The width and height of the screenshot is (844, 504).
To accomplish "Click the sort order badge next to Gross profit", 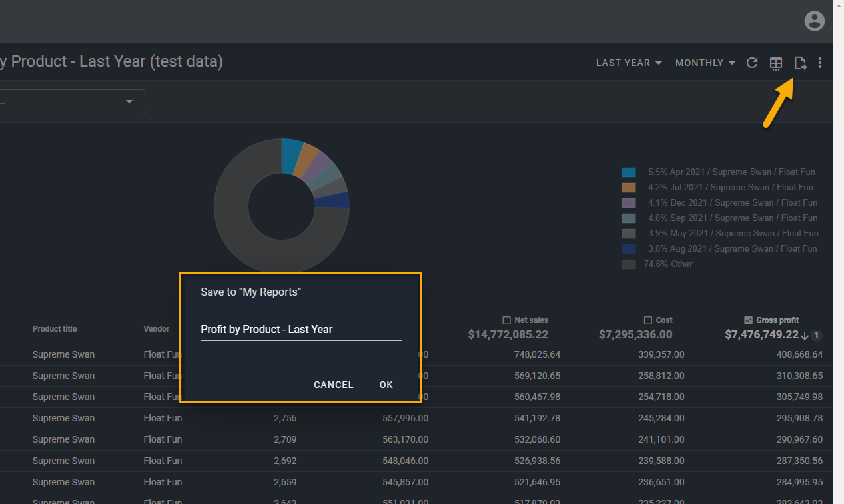I will click(x=817, y=335).
